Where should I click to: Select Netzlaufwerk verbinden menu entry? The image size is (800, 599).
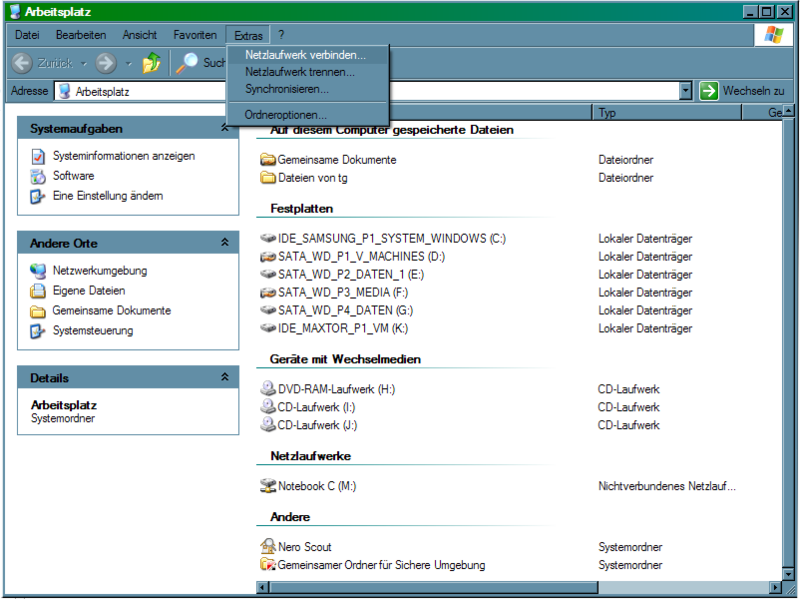[x=305, y=55]
